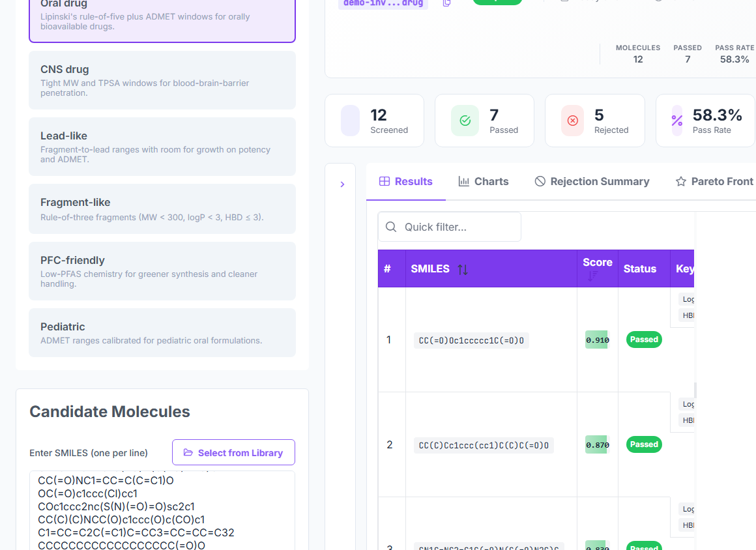756x550 pixels.
Task: Click the 58.3% Pass Rate card
Action: point(705,121)
